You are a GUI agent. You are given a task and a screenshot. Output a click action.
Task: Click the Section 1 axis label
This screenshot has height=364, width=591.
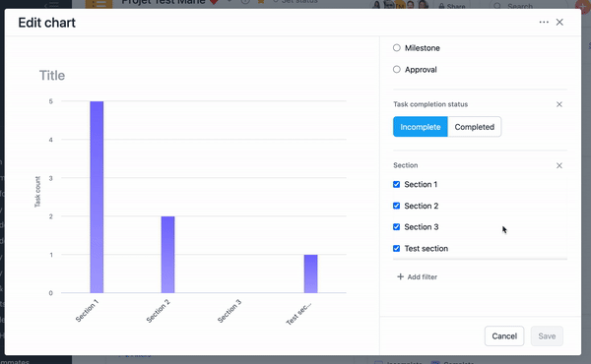[87, 311]
